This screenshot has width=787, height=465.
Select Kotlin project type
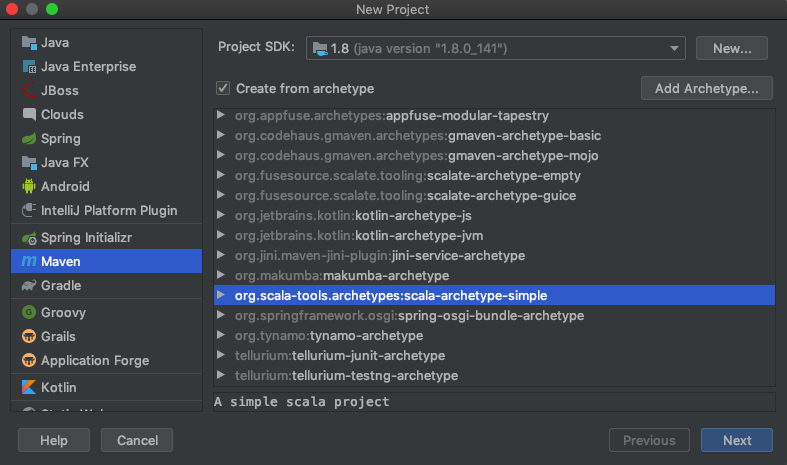(x=106, y=387)
